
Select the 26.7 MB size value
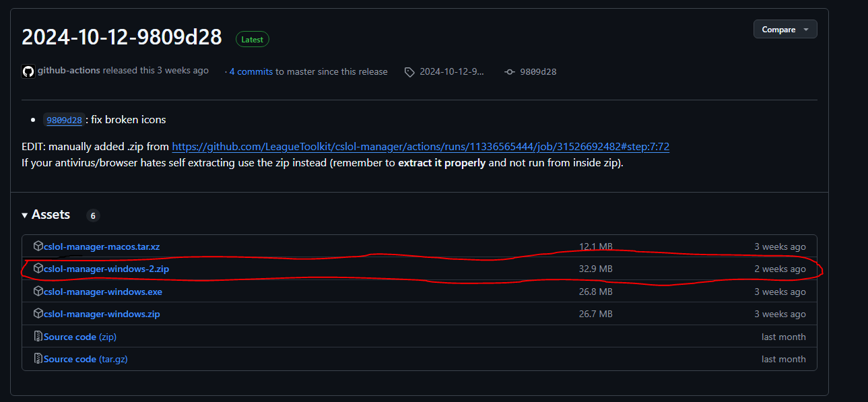click(x=596, y=314)
